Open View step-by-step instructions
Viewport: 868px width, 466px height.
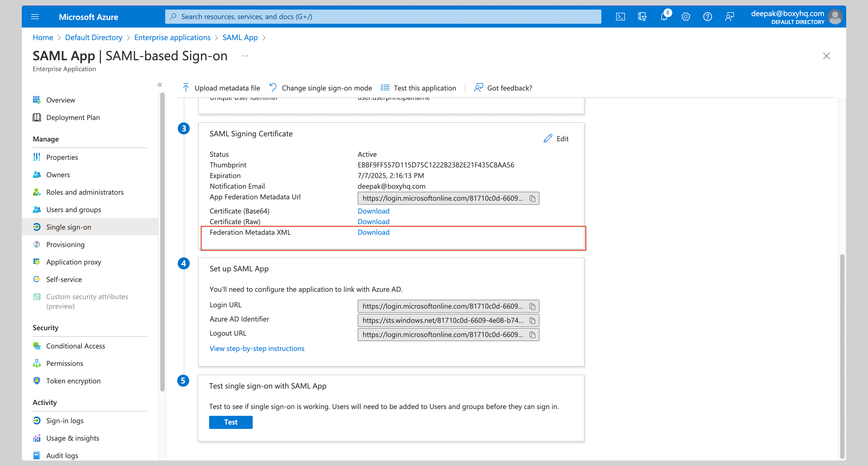pos(257,348)
